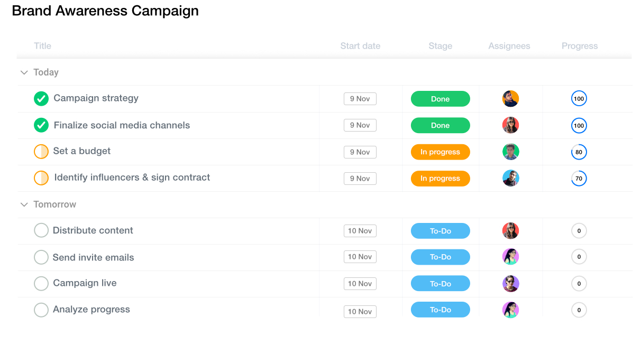Toggle completion for Finalize social media channels
The width and height of the screenshot is (641, 364).
coord(41,125)
